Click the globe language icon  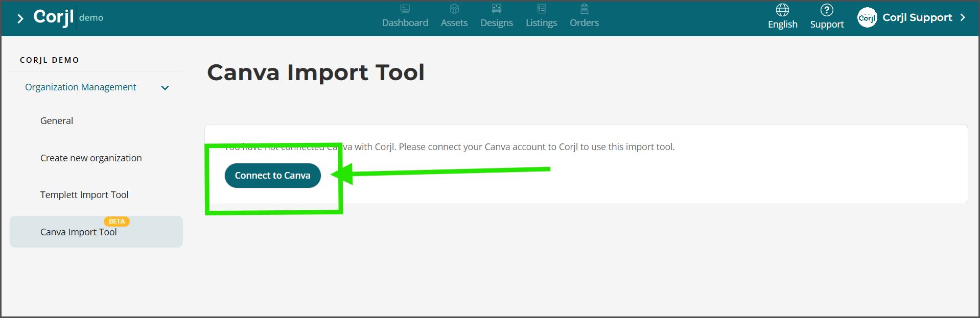point(783,10)
